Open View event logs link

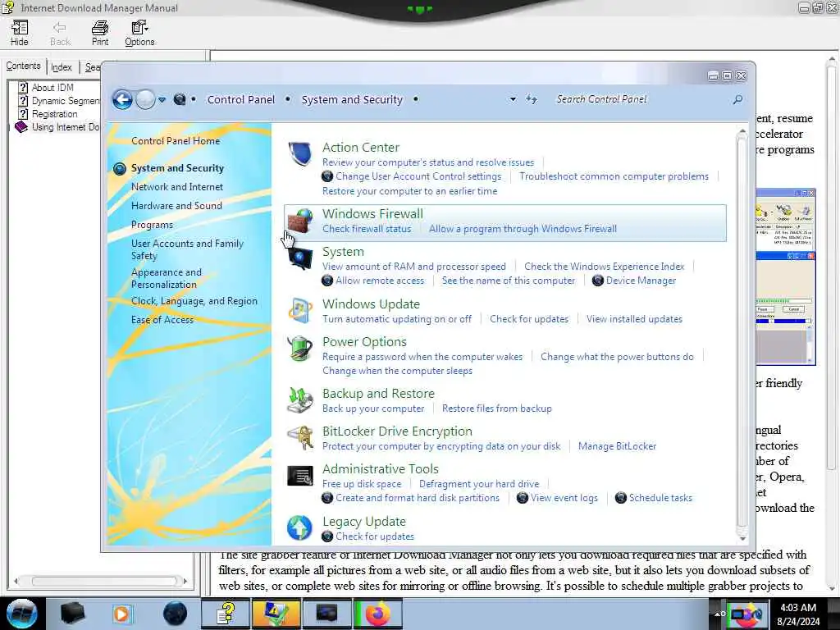[x=564, y=498]
